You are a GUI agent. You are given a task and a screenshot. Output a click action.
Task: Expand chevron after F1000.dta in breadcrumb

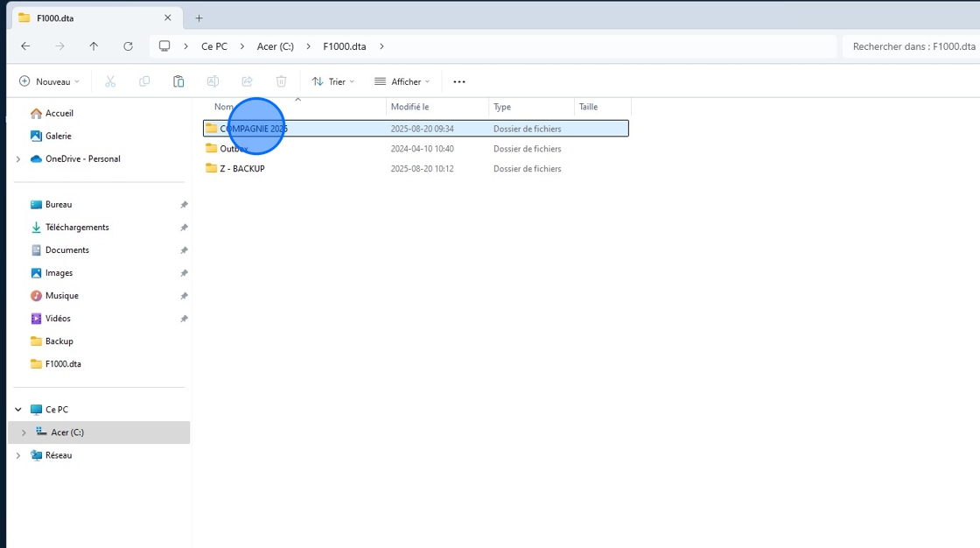381,46
